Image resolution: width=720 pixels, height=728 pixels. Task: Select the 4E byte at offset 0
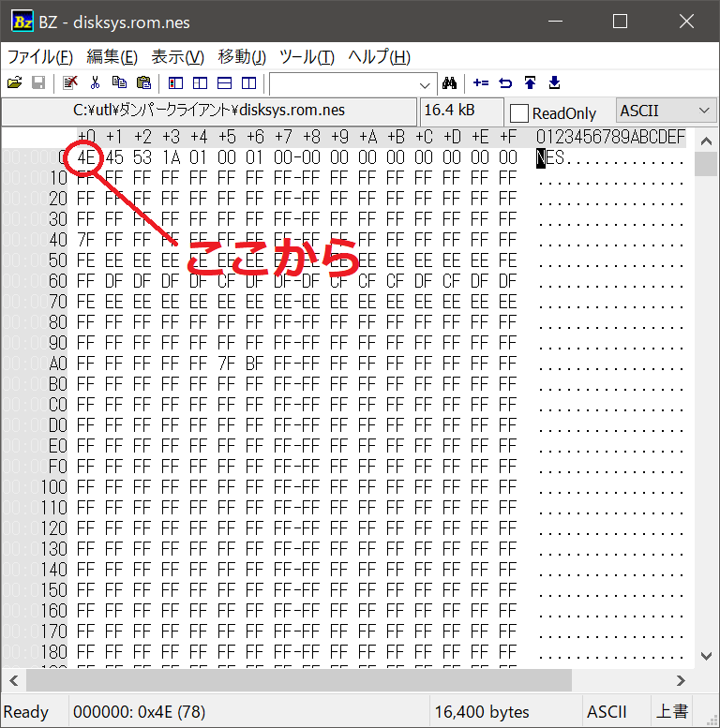coord(86,157)
